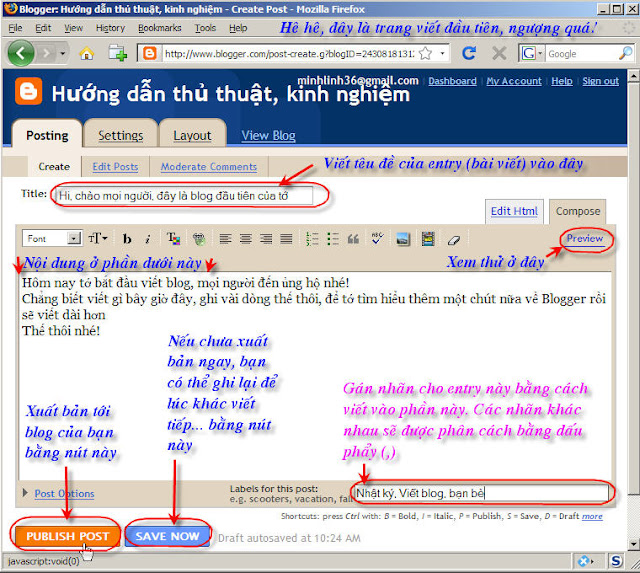640x573 pixels.
Task: Open the View Blog link
Action: (x=269, y=135)
